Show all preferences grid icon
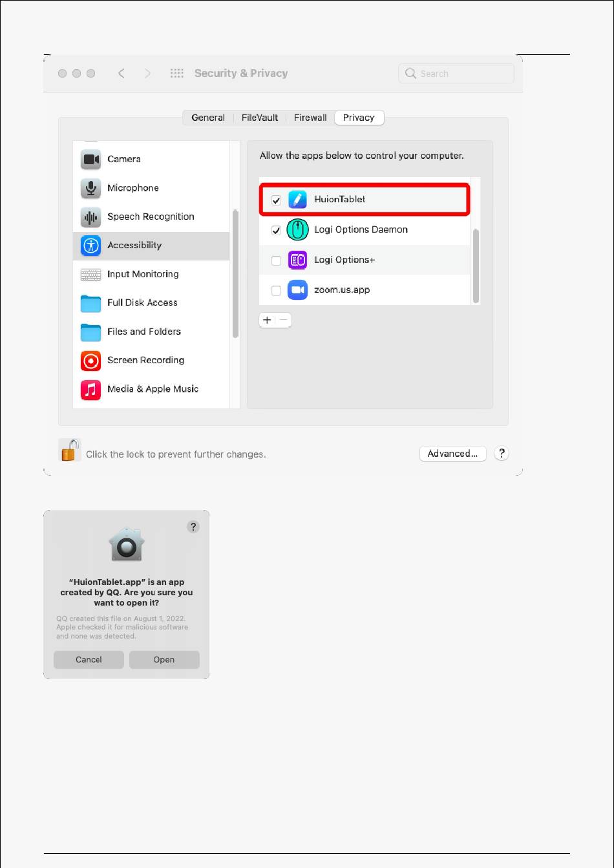 tap(176, 73)
